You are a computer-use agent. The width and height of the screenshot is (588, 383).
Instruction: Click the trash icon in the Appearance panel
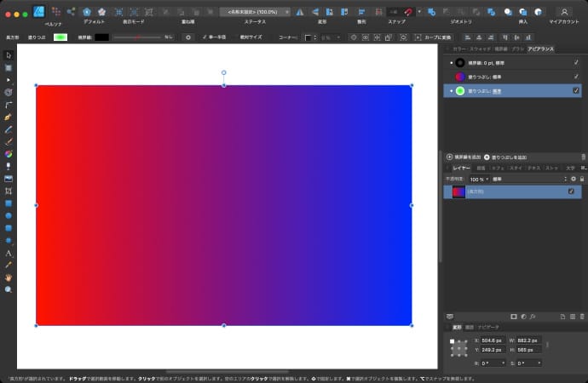pos(583,157)
